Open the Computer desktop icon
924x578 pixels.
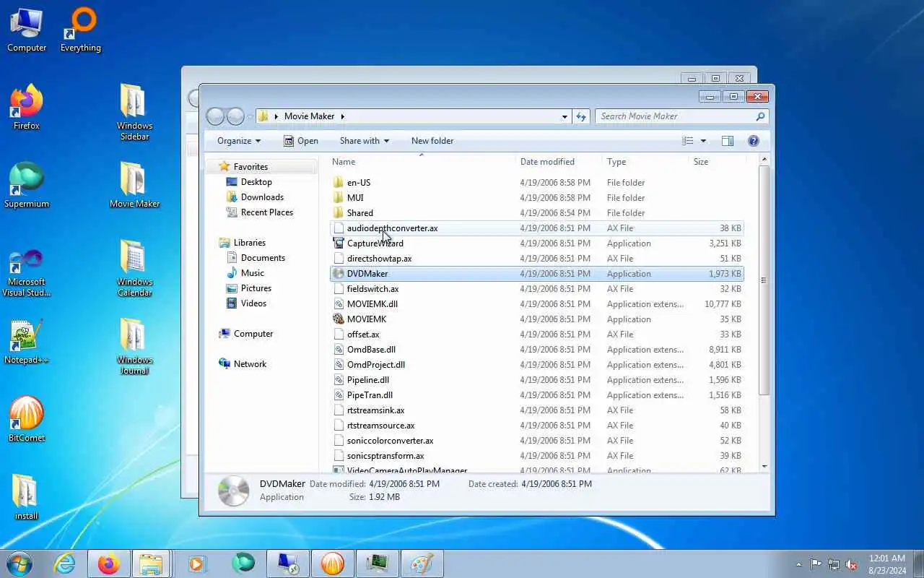(27, 31)
